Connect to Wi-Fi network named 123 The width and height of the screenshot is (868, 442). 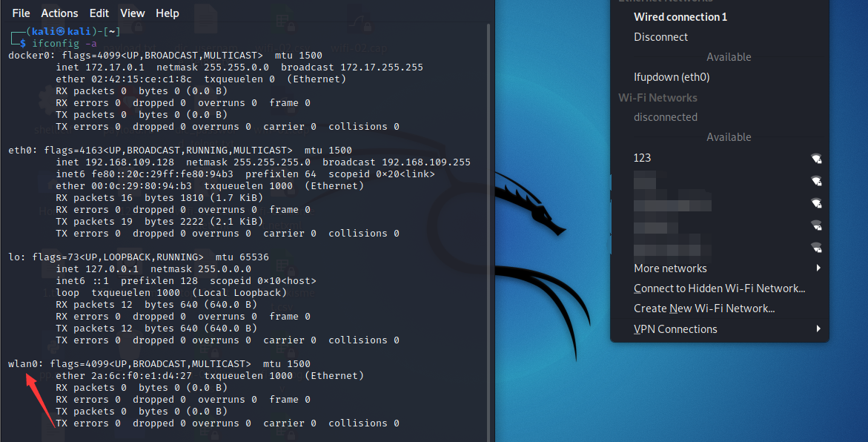642,158
